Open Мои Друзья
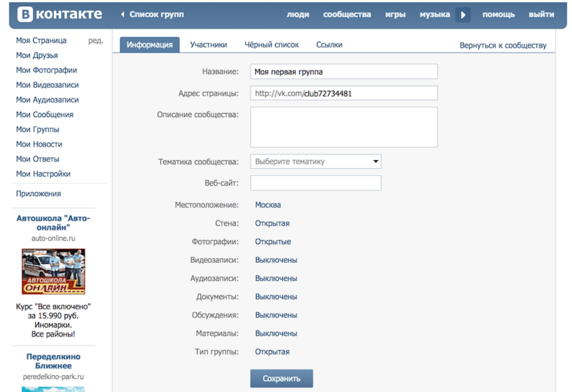The image size is (572, 392). (37, 56)
